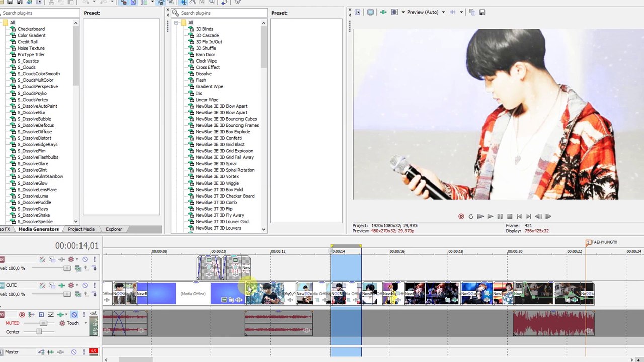Stop playback in the preview transport

[509, 216]
